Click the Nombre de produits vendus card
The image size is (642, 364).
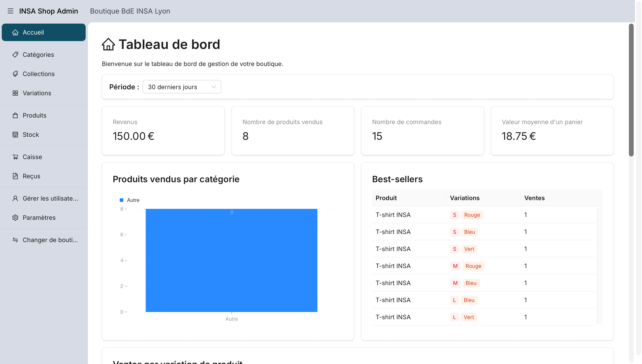point(293,131)
